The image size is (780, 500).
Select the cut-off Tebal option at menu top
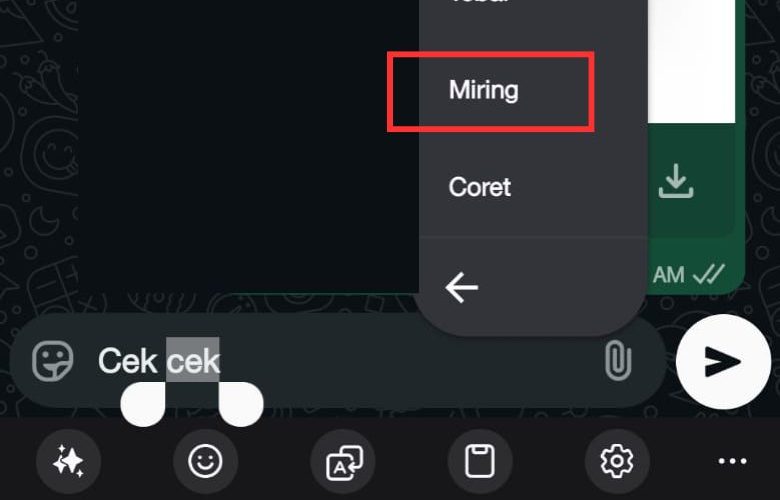tap(479, 2)
